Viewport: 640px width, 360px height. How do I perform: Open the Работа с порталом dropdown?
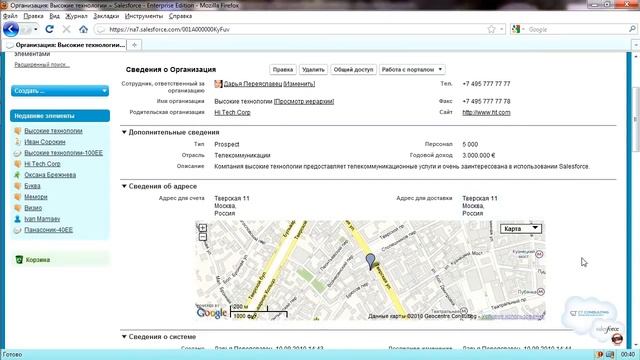(412, 70)
